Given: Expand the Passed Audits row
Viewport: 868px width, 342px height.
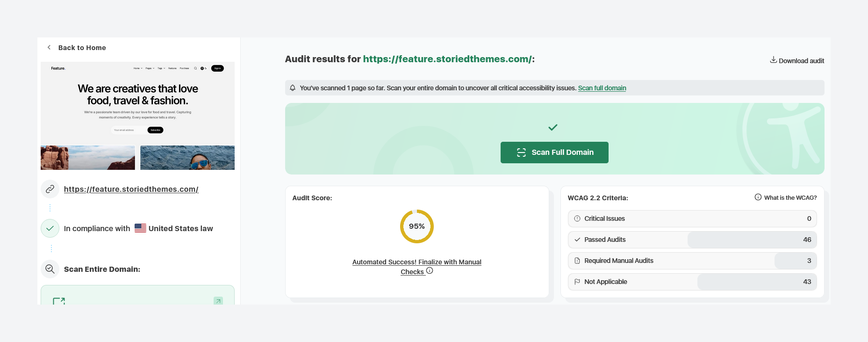Looking at the screenshot, I should click(692, 240).
